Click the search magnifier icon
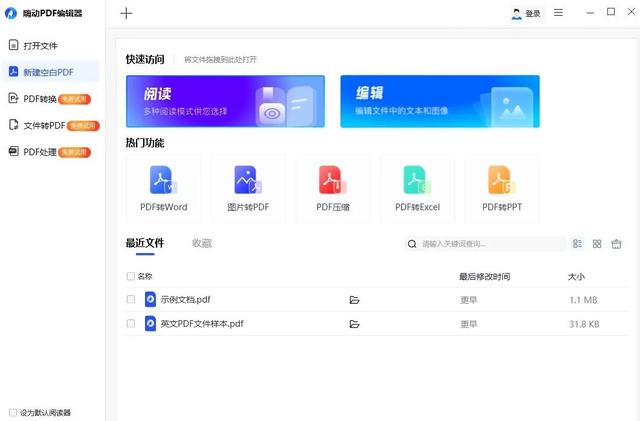The width and height of the screenshot is (640, 421). pyautogui.click(x=412, y=244)
